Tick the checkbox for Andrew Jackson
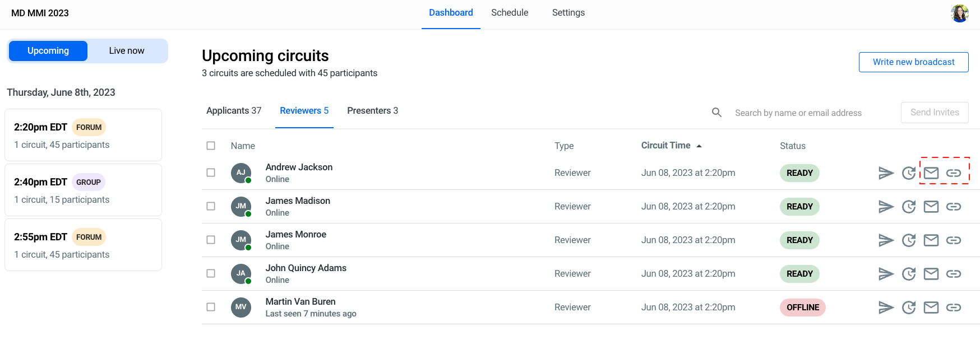The image size is (980, 340). click(x=211, y=173)
